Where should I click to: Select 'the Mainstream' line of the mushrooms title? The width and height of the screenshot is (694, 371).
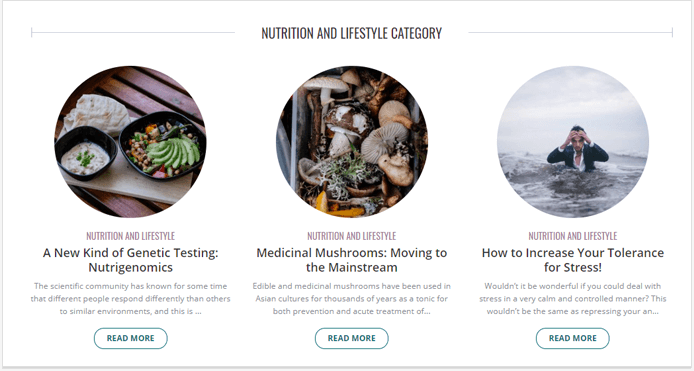click(352, 267)
